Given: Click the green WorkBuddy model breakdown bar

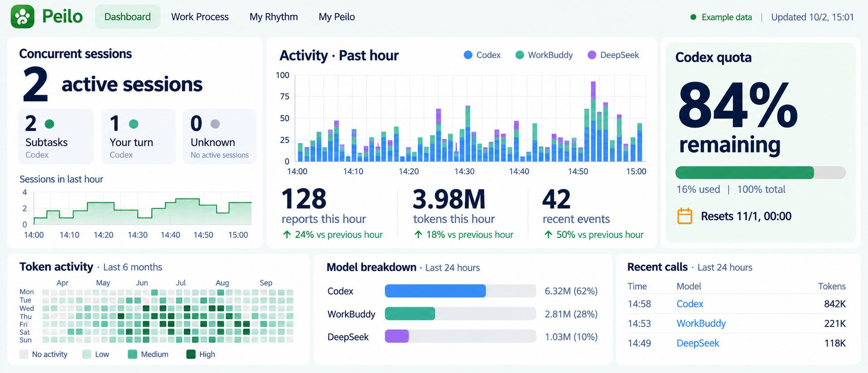Looking at the screenshot, I should point(410,314).
